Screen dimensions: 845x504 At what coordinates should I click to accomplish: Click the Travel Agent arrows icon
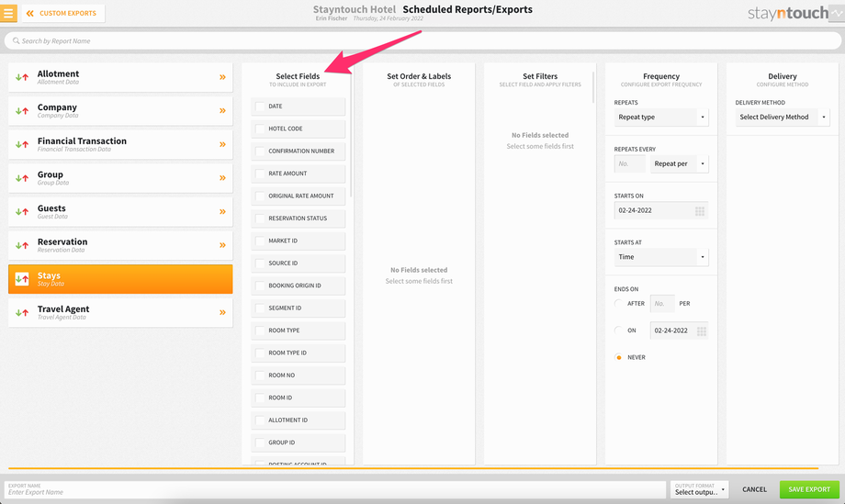pyautogui.click(x=21, y=313)
